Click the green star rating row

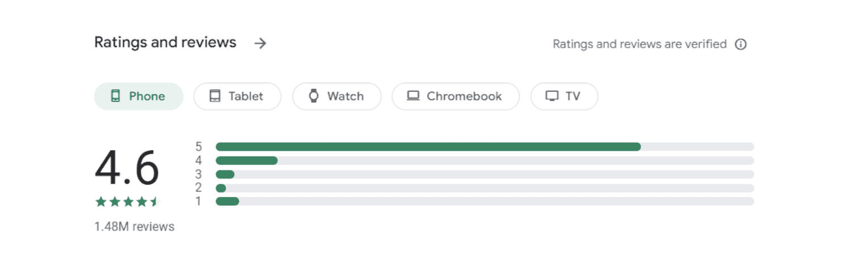[x=128, y=202]
